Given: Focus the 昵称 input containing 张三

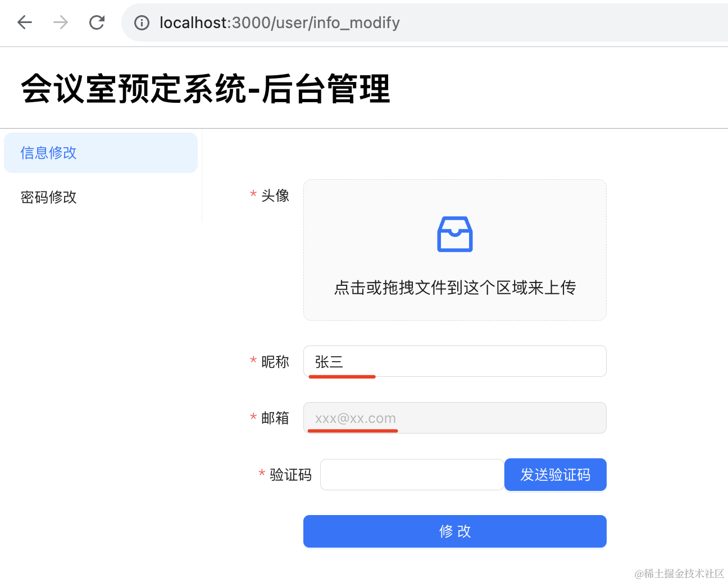Looking at the screenshot, I should pyautogui.click(x=454, y=361).
